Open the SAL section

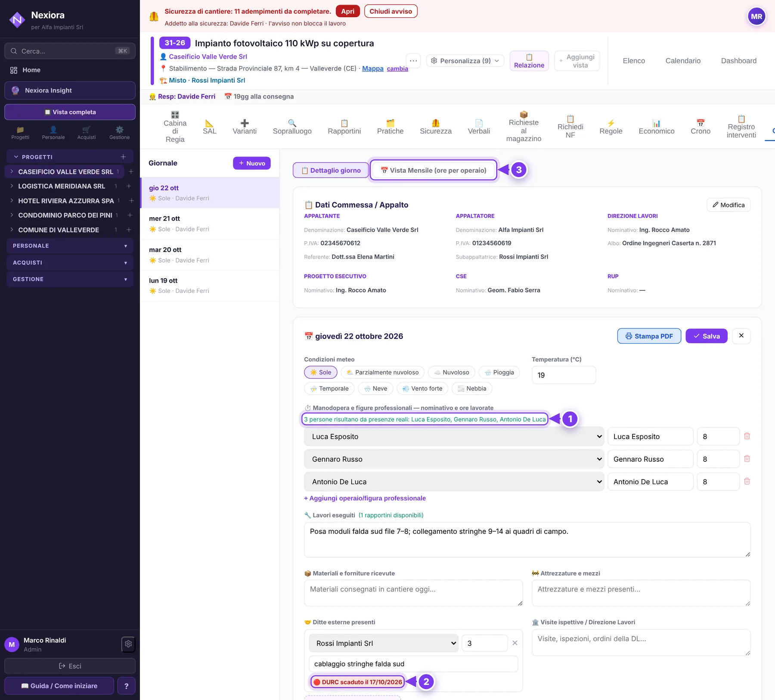(x=209, y=127)
